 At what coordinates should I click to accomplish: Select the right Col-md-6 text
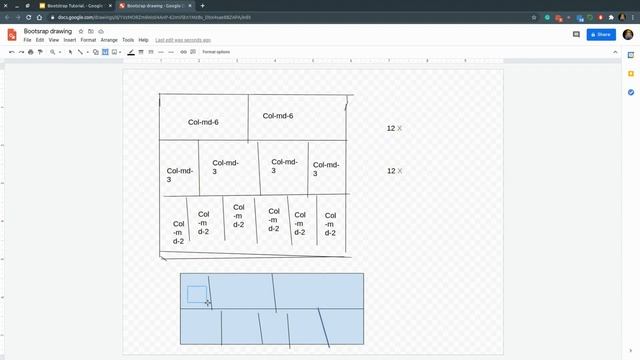coord(278,116)
